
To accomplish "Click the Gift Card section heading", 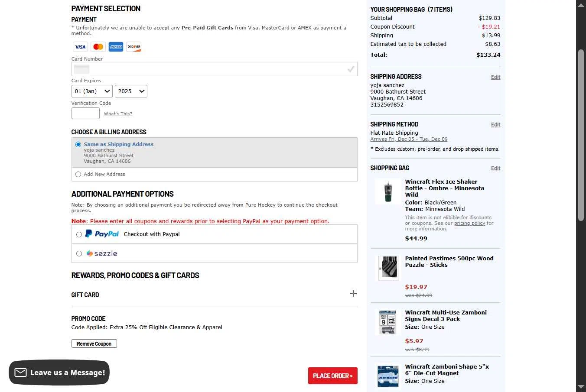I will pos(85,295).
